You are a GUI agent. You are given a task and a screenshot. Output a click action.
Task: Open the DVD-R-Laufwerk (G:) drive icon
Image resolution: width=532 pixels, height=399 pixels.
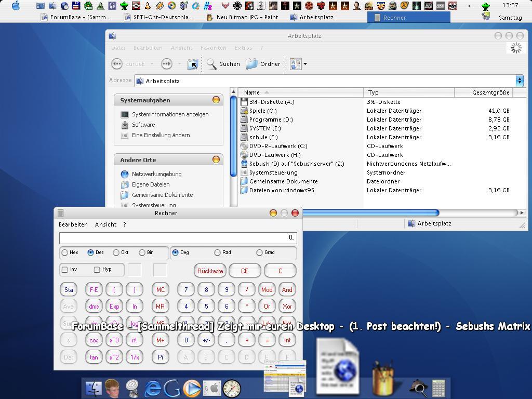244,146
